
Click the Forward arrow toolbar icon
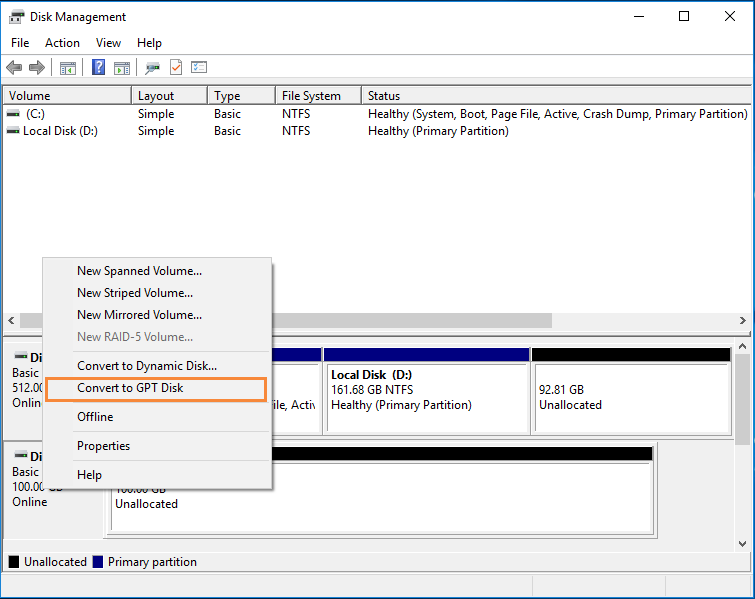click(x=37, y=67)
